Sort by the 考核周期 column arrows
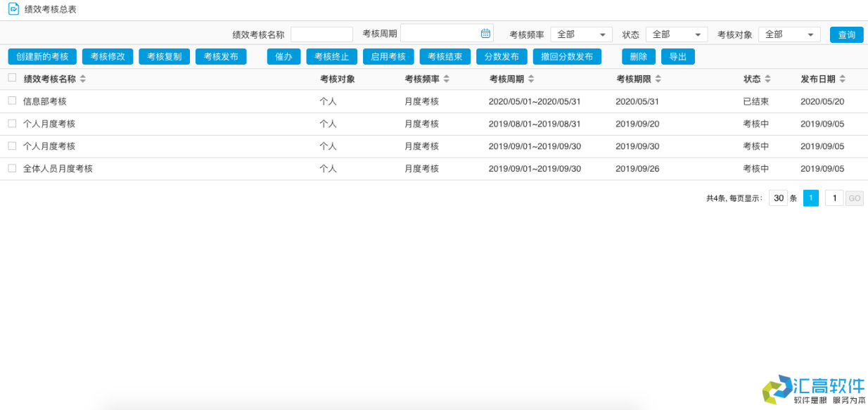 click(531, 79)
